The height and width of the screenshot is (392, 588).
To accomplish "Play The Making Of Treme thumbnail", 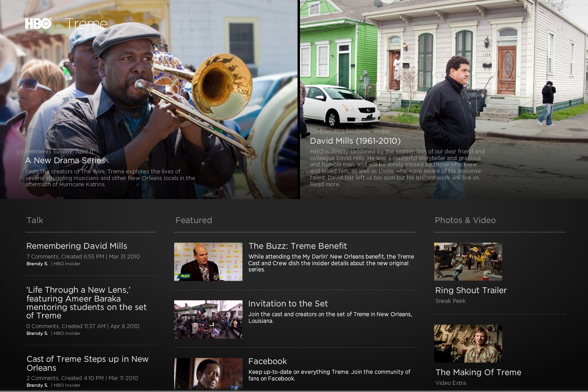I will click(468, 344).
